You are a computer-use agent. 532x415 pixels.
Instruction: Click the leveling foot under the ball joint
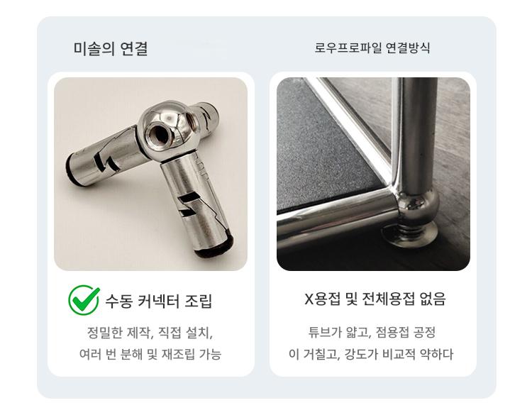pyautogui.click(x=409, y=233)
